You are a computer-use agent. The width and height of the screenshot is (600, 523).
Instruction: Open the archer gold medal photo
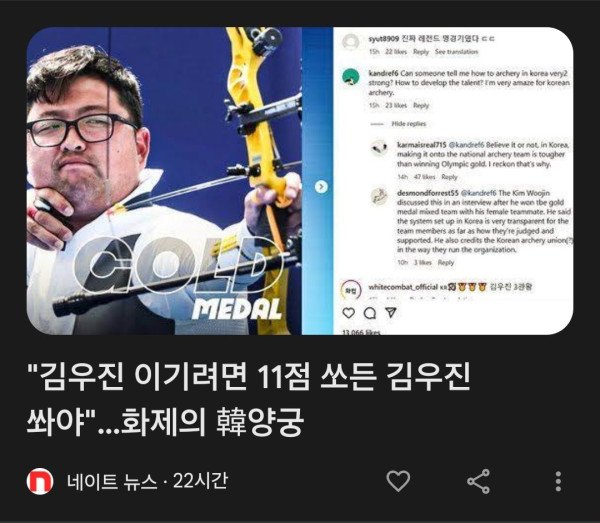164,181
